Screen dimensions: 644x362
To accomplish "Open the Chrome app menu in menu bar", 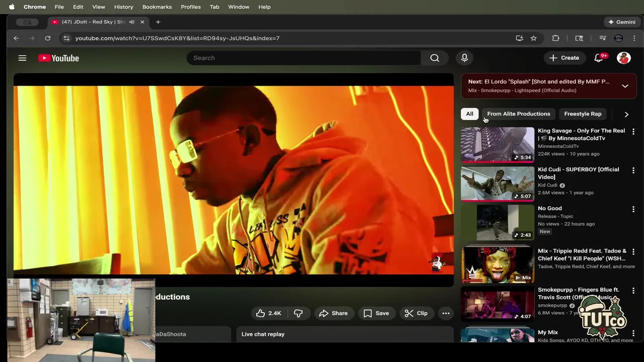I will click(x=35, y=7).
